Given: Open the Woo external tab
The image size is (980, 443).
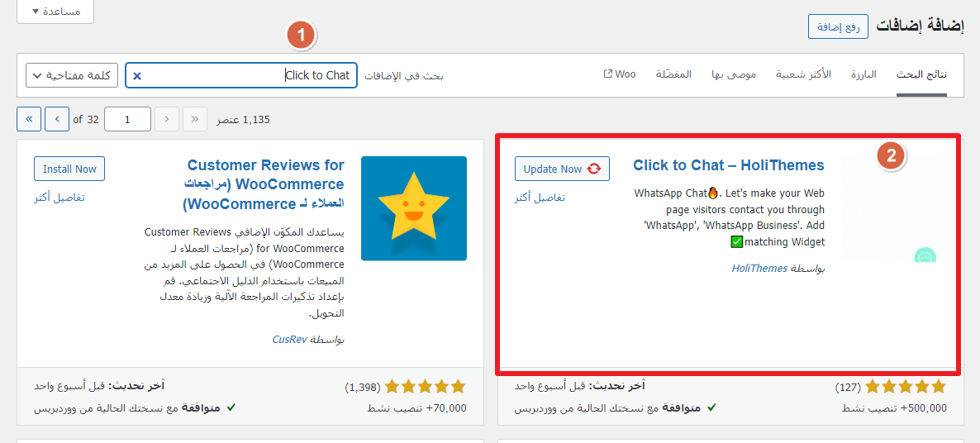Looking at the screenshot, I should coord(620,74).
